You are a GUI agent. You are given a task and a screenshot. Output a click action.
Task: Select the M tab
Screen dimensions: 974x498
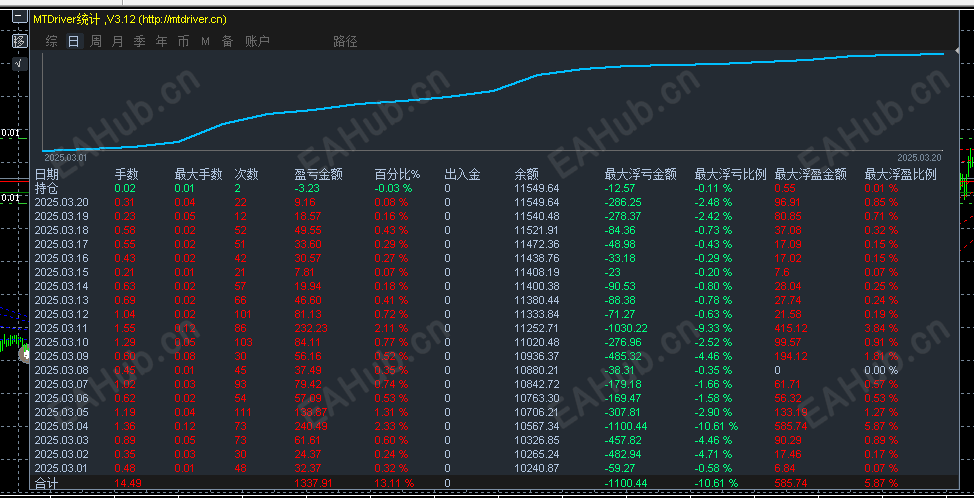206,42
